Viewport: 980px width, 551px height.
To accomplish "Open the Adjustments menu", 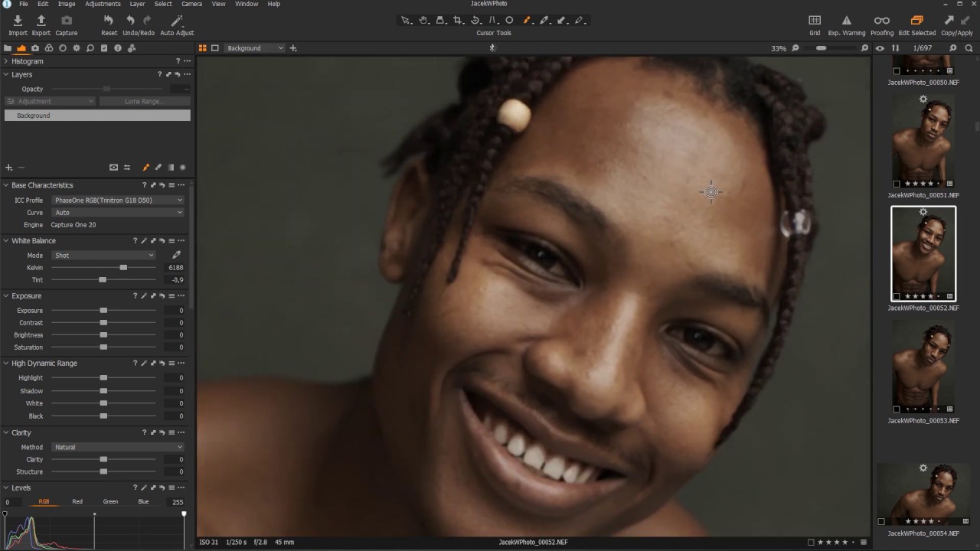I will [103, 4].
